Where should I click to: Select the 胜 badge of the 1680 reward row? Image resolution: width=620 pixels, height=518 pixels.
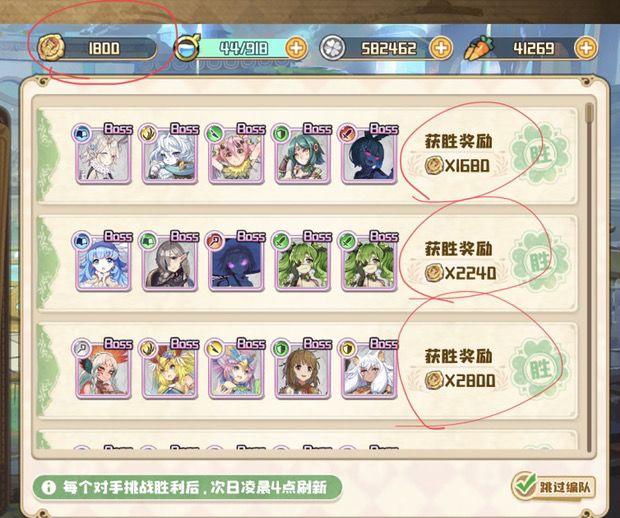[541, 153]
